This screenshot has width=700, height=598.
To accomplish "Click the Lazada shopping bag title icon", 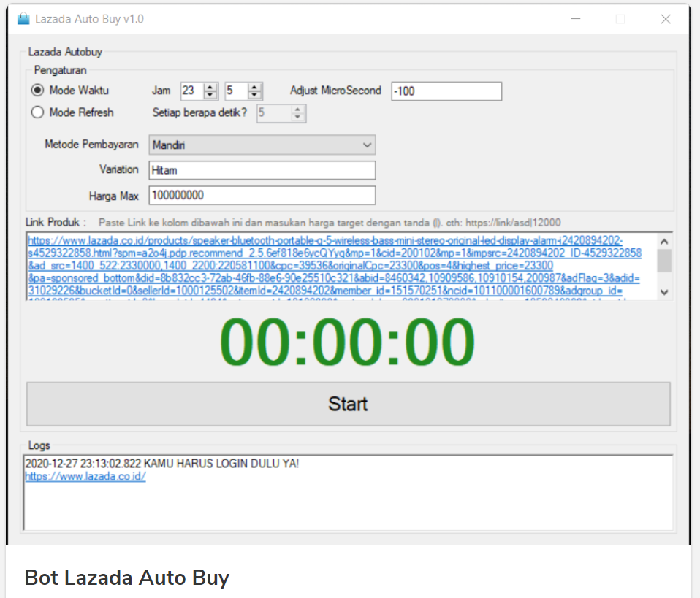I will tap(23, 19).
